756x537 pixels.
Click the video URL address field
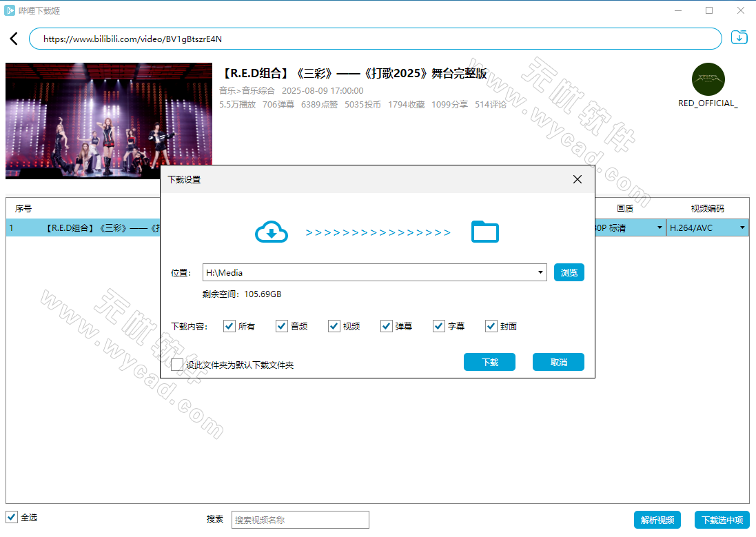pyautogui.click(x=372, y=39)
